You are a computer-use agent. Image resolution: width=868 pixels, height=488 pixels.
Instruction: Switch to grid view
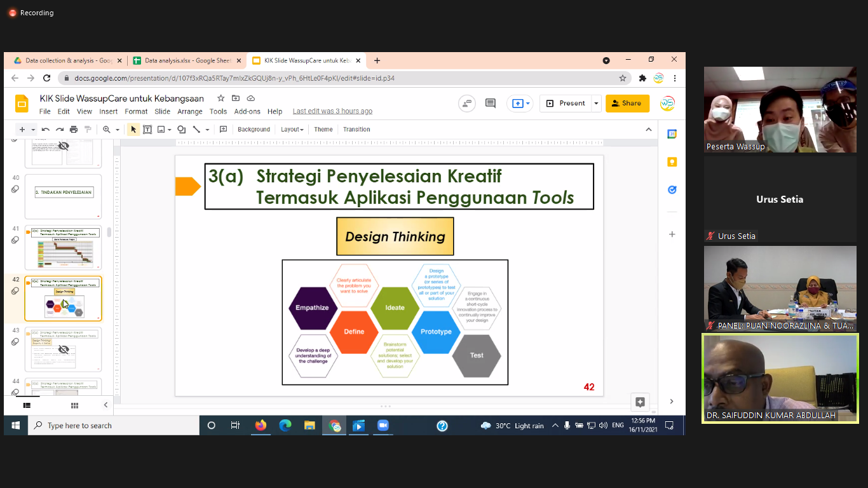pos(74,405)
